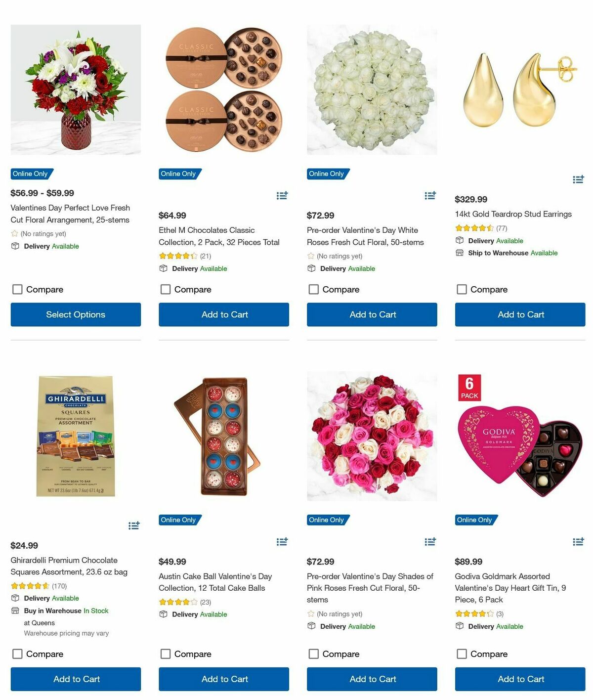The image size is (593, 700).
Task: Toggle Compare for Pre-order White Roses floral
Action: point(313,289)
